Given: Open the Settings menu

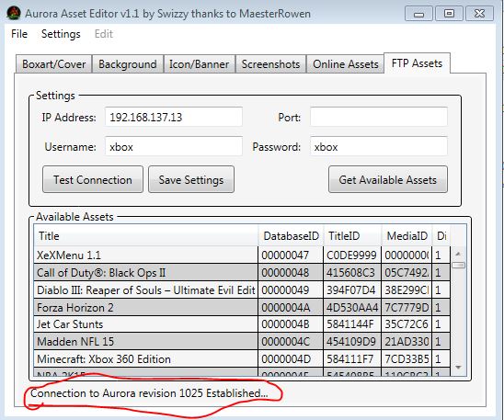Looking at the screenshot, I should tap(61, 34).
